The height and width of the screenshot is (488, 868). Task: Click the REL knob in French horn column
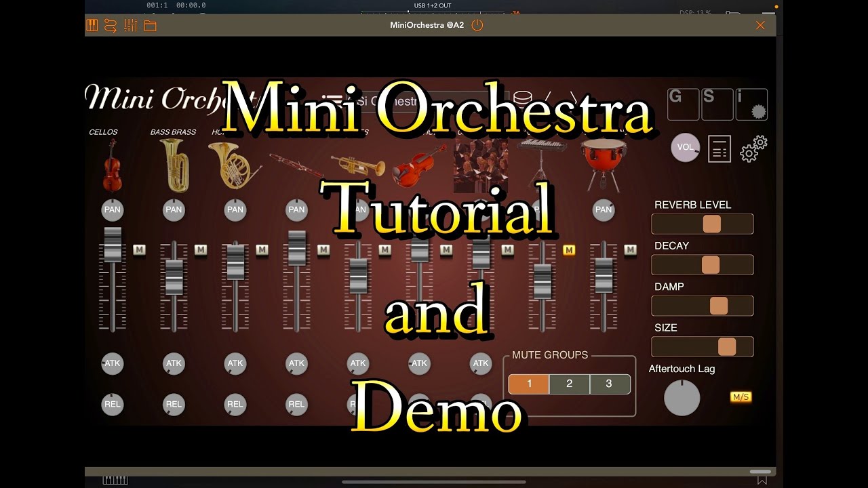[235, 405]
